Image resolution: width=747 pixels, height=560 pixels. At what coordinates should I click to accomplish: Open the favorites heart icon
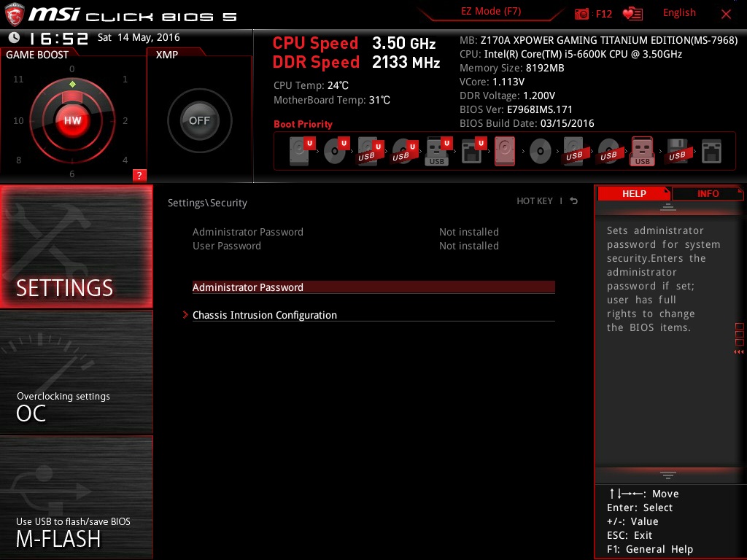point(632,14)
